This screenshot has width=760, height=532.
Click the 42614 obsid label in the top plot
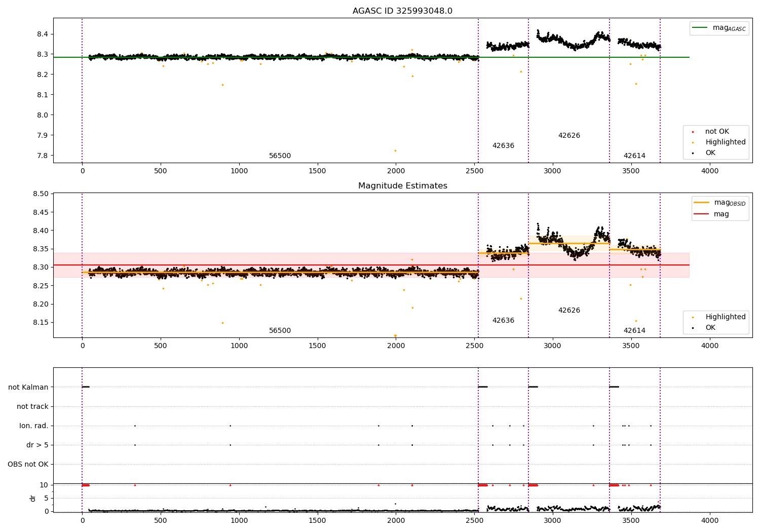634,156
